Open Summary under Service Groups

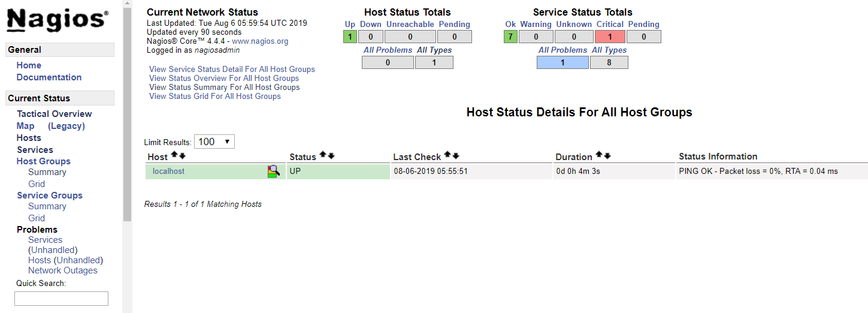pos(47,206)
